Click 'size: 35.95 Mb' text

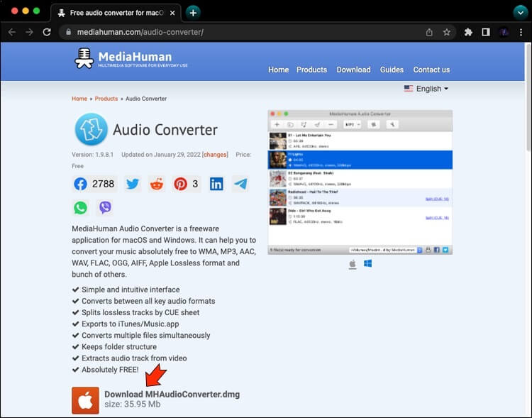[x=133, y=404]
